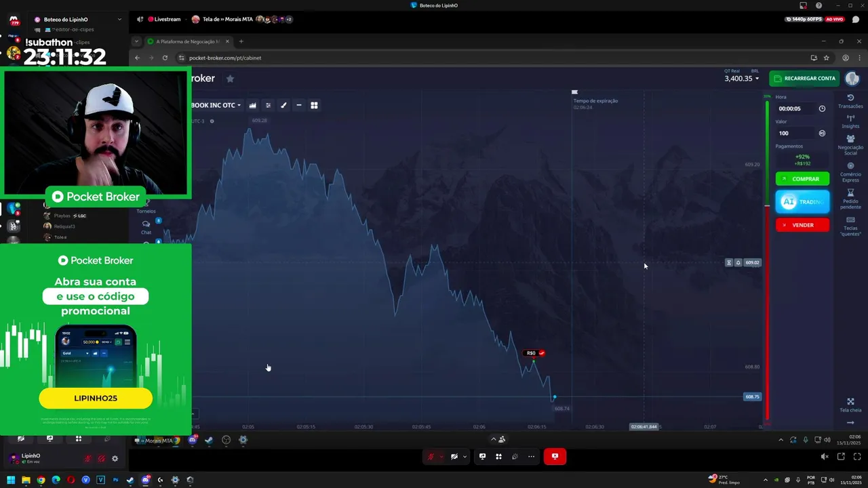Click the currency icon next to Valor
The image size is (868, 488).
coord(822,134)
